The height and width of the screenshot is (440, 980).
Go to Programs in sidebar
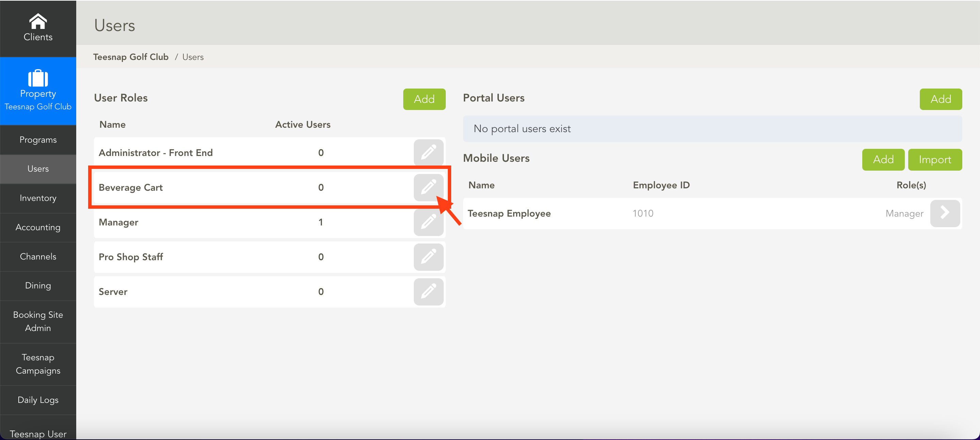[x=38, y=140]
